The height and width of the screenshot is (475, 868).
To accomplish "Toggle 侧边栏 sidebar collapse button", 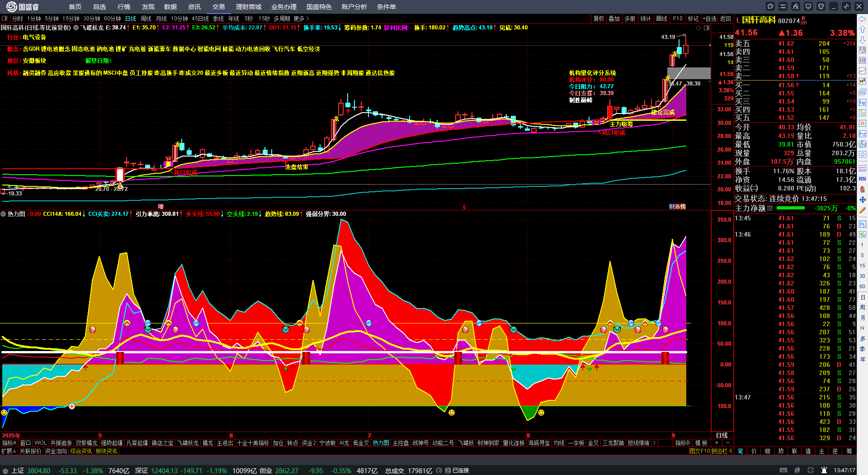I will tap(722, 451).
